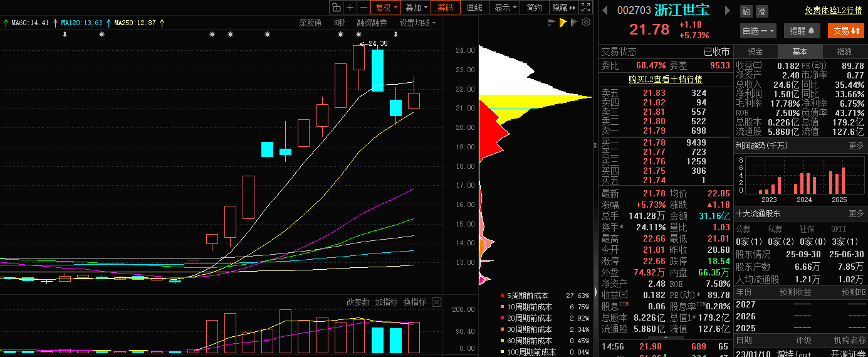This screenshot has width=868, height=357.
Task: Click 购买L2查看十档行情 link
Action: (666, 80)
